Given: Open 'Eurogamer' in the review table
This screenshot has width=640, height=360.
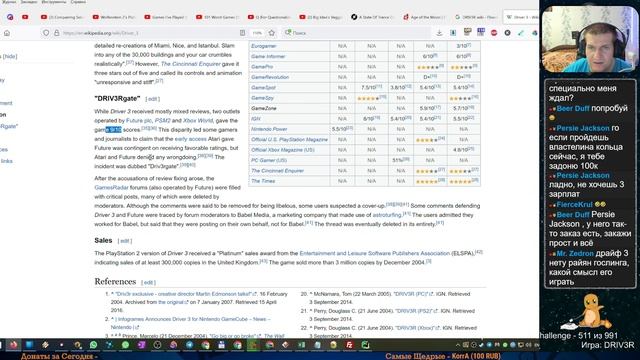Looking at the screenshot, I should click(x=264, y=46).
